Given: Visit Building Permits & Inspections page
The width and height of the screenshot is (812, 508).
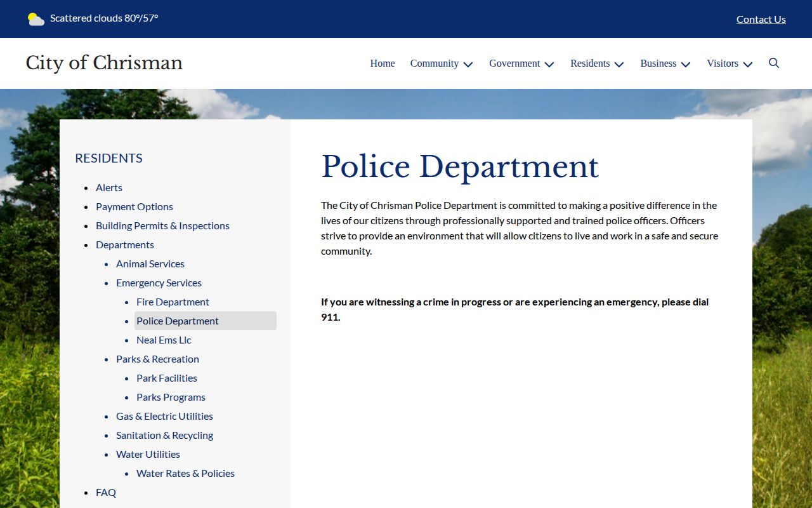Looking at the screenshot, I should [x=162, y=225].
